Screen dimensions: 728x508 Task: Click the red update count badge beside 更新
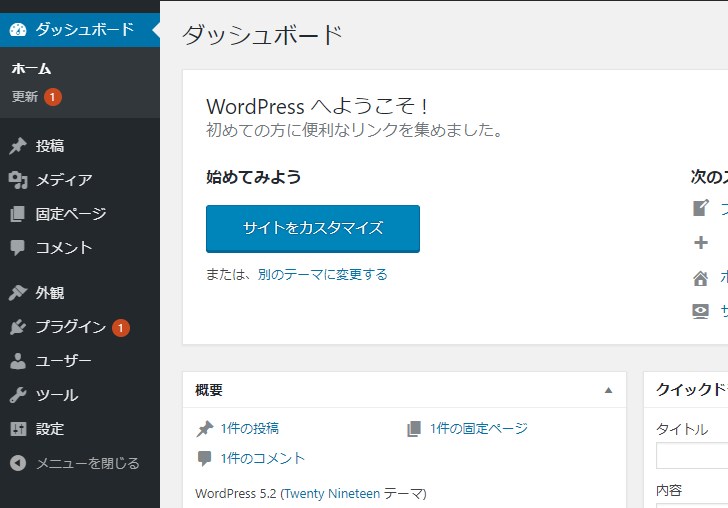pos(53,97)
